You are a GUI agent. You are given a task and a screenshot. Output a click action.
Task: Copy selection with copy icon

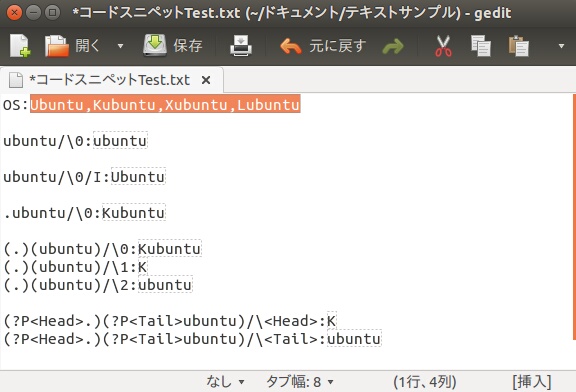click(480, 46)
